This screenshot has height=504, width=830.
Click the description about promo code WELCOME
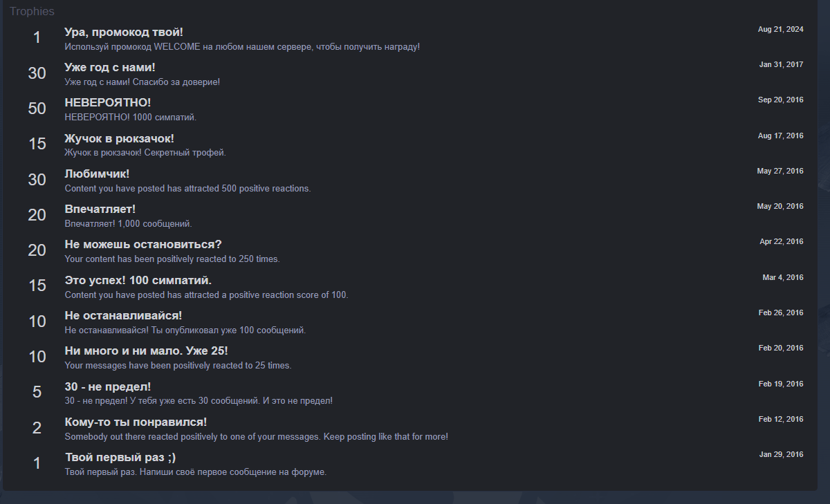tap(242, 47)
